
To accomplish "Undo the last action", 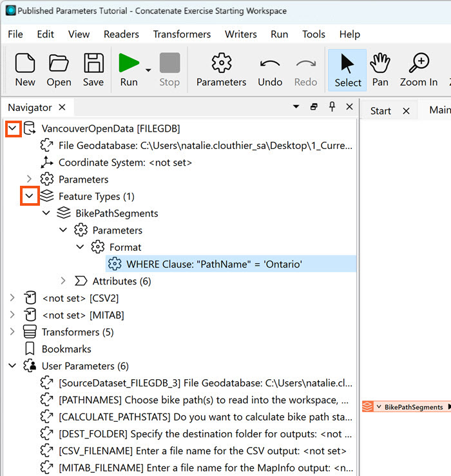I will pos(270,70).
